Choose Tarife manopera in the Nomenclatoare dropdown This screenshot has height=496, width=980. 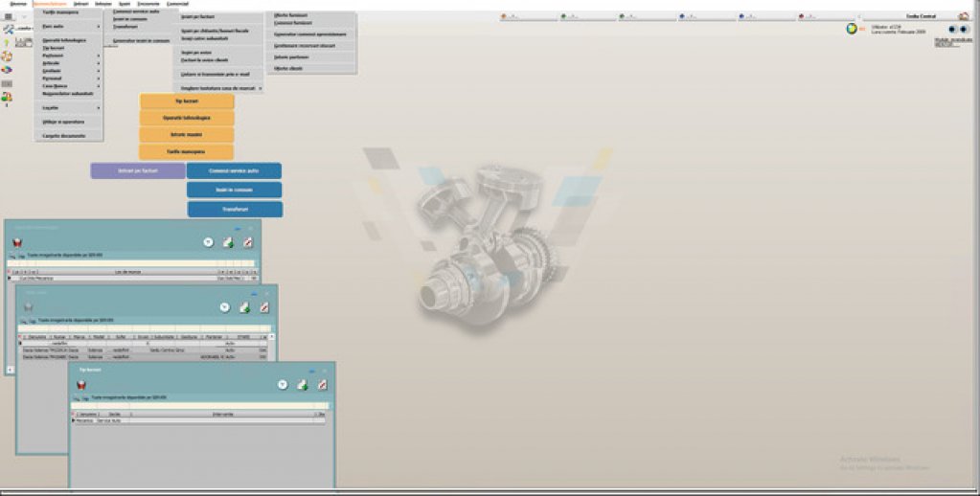click(x=60, y=11)
